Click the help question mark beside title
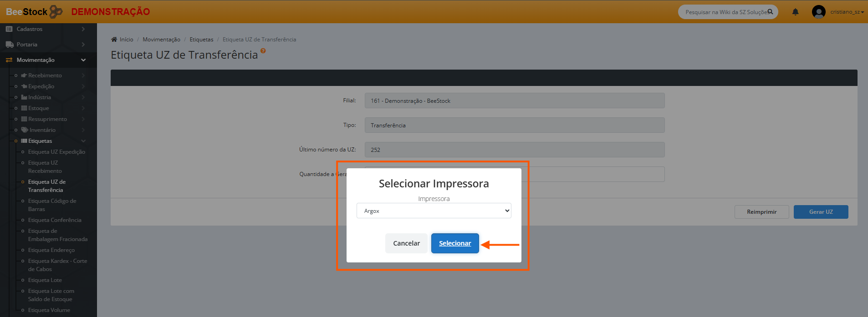This screenshot has width=868, height=317. [263, 51]
